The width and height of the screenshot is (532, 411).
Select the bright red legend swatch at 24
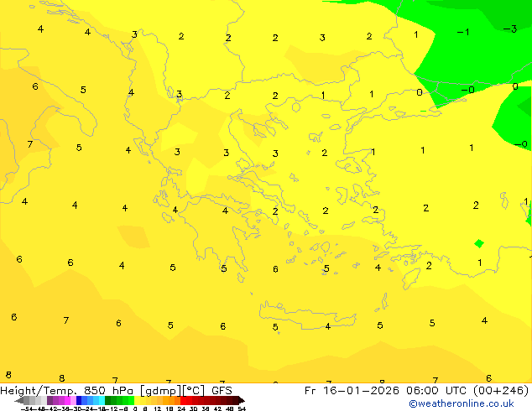(x=183, y=400)
